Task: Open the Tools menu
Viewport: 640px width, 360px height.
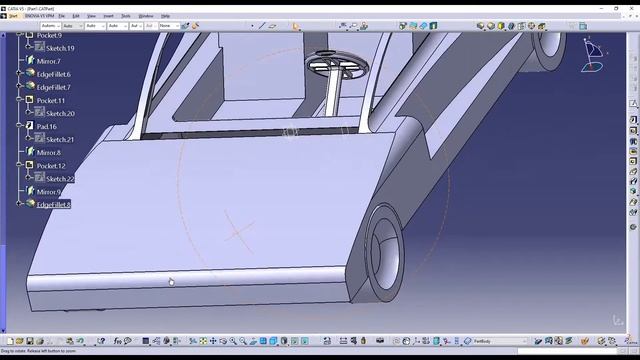Action: (126, 16)
